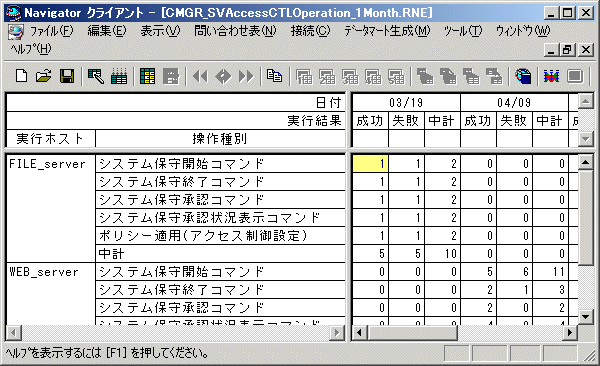Select WEB_server システム保守終了コマンド row label
This screenshot has height=366, width=600.
pyautogui.click(x=220, y=289)
